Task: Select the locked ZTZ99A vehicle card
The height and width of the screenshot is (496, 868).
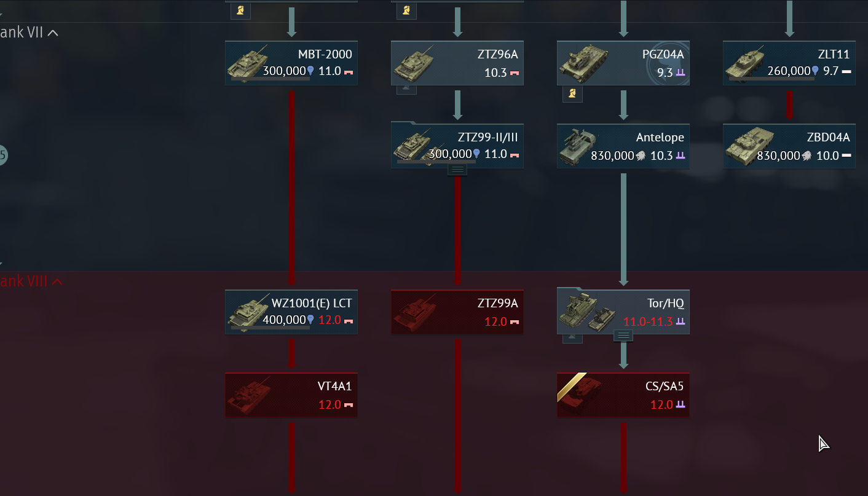Action: click(x=457, y=312)
